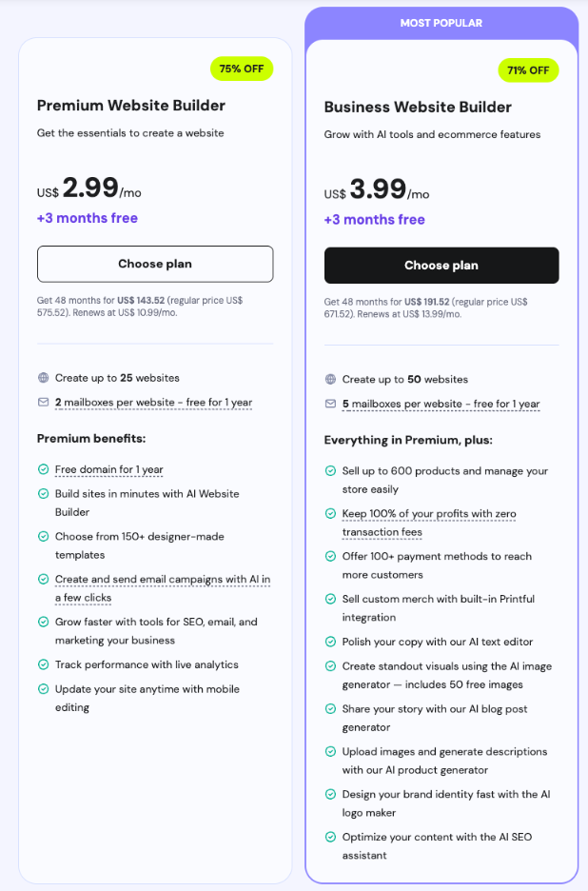Click the 75% OFF badge
This screenshot has height=891, width=588.
tap(242, 69)
